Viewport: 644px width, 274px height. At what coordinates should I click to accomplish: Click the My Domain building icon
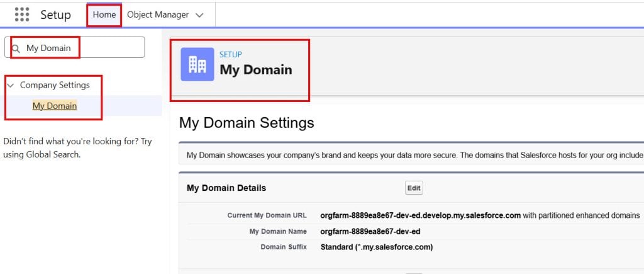197,64
